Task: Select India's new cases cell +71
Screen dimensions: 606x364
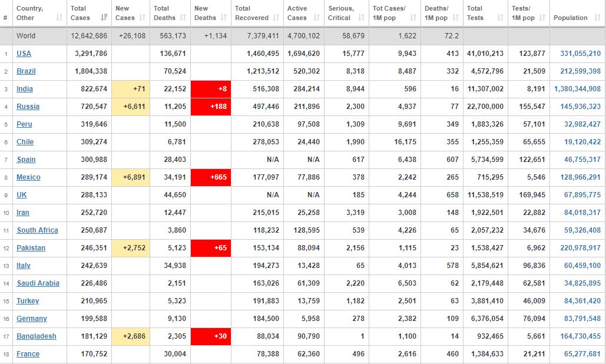Action: pyautogui.click(x=131, y=89)
